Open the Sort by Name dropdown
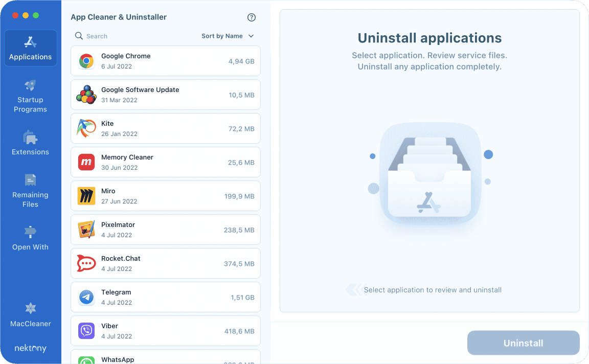589x364 pixels. coord(228,36)
